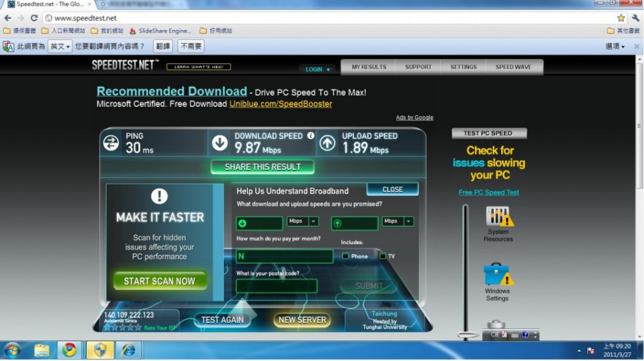The image size is (644, 361).
Task: Expand the download speed Mbps dropdown
Action: pyautogui.click(x=313, y=221)
